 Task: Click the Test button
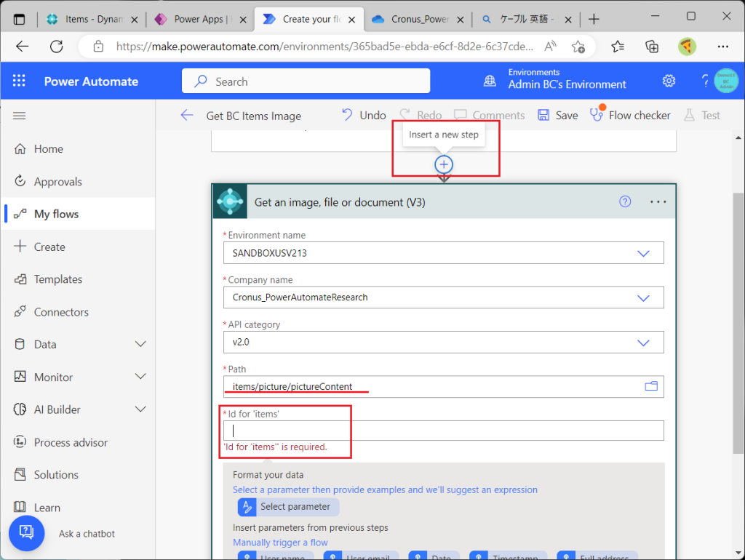(x=702, y=116)
